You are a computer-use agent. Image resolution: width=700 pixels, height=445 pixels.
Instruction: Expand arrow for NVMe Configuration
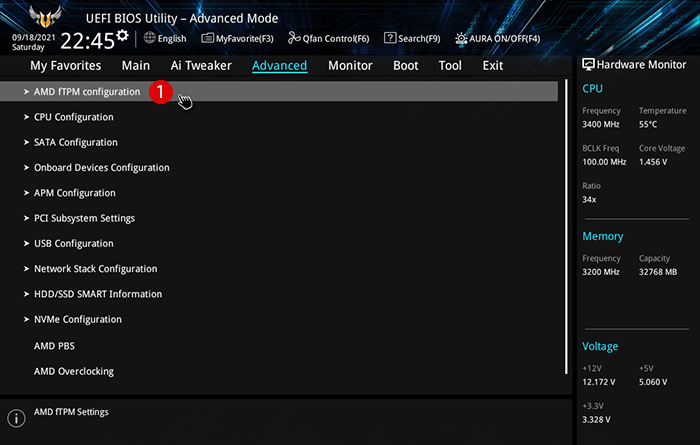coord(26,319)
